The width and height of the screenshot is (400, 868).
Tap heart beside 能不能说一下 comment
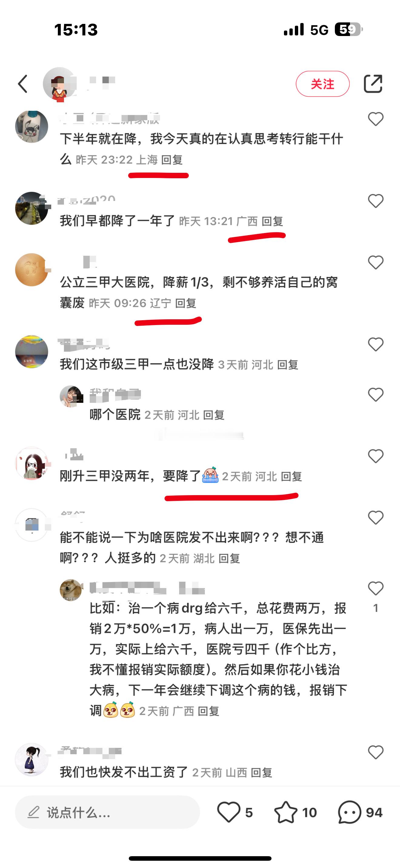(376, 518)
